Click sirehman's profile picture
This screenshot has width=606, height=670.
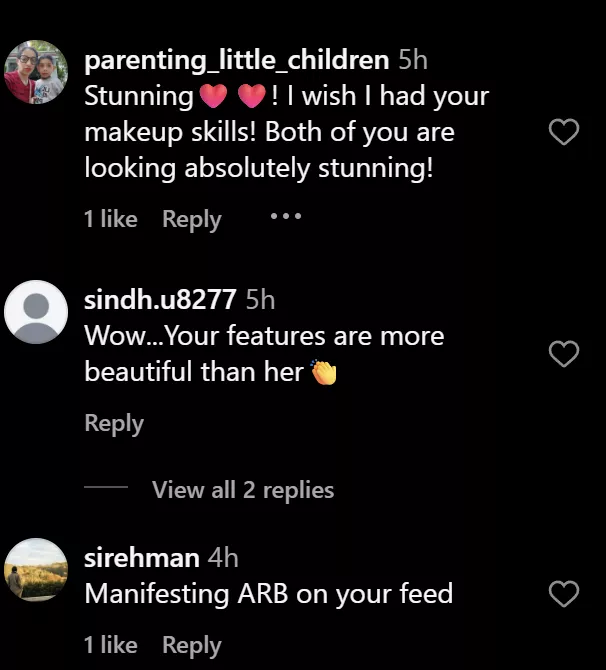point(36,570)
